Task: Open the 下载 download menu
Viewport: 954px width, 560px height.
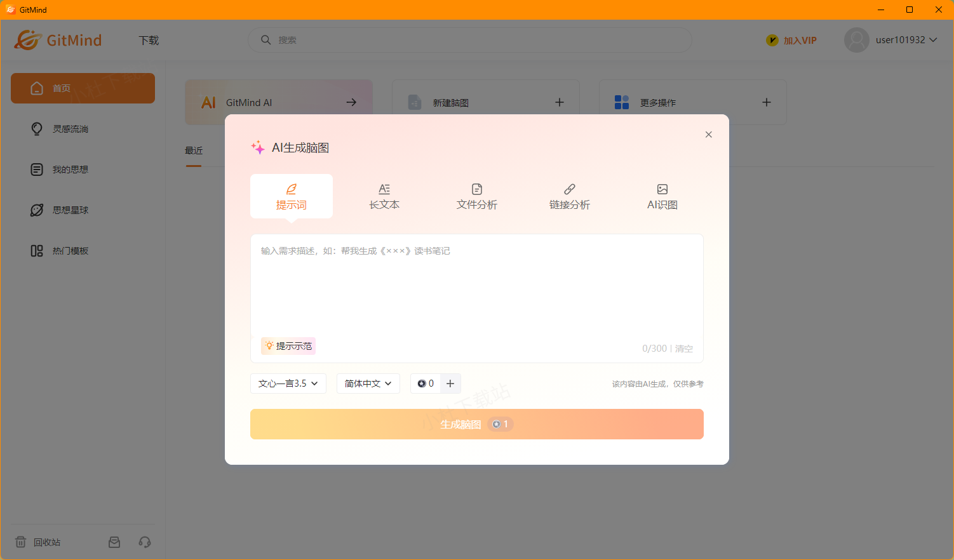Action: click(x=149, y=41)
